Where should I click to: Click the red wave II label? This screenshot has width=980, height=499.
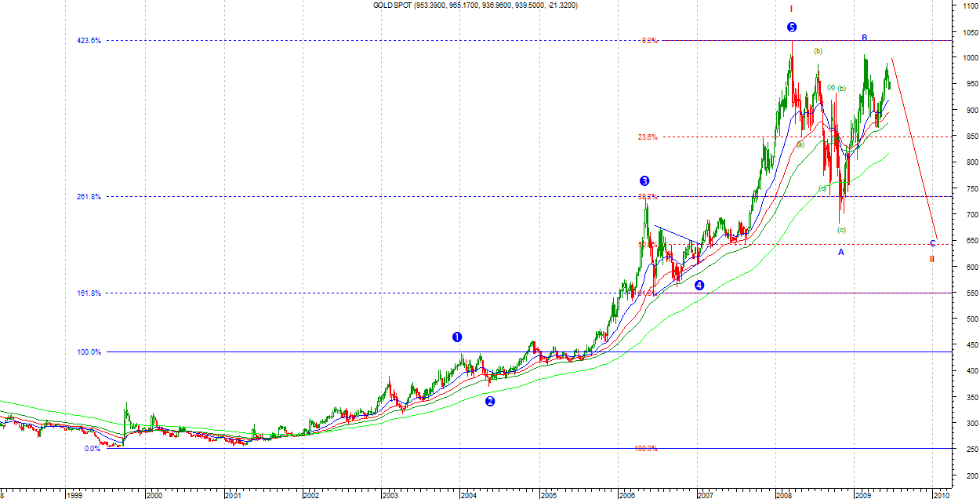932,259
